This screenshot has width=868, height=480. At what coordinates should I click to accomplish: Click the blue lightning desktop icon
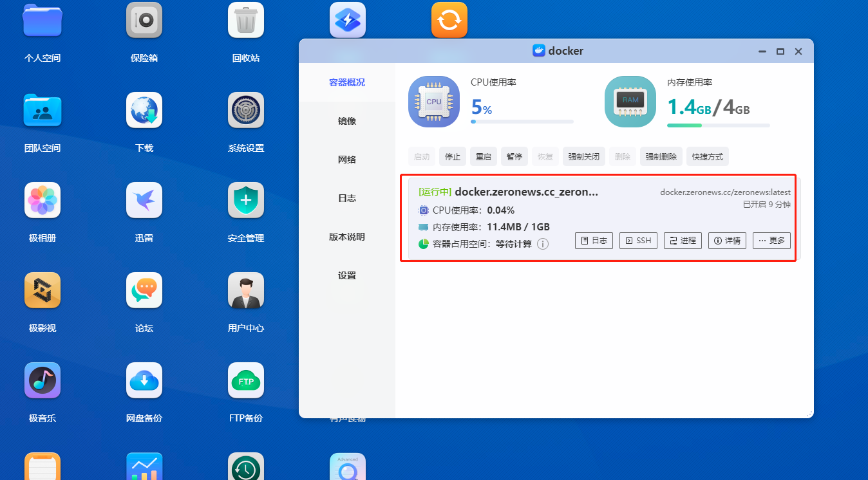point(348,20)
